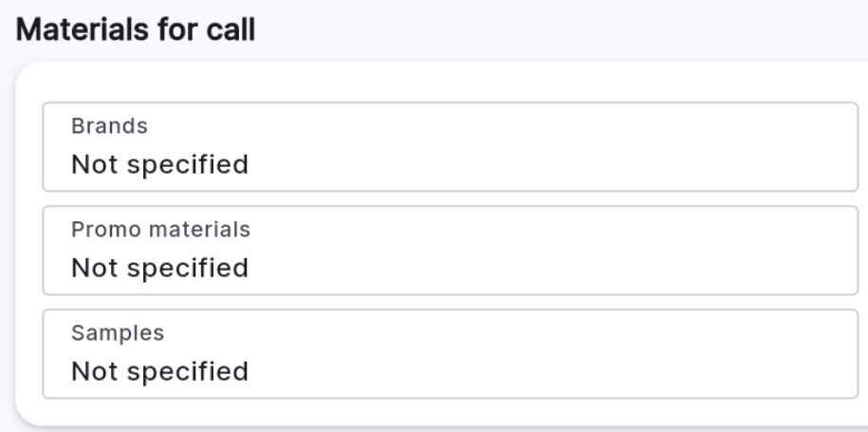Click the 'Materials for call' heading
Image resolution: width=868 pixels, height=432 pixels.
[x=136, y=29]
